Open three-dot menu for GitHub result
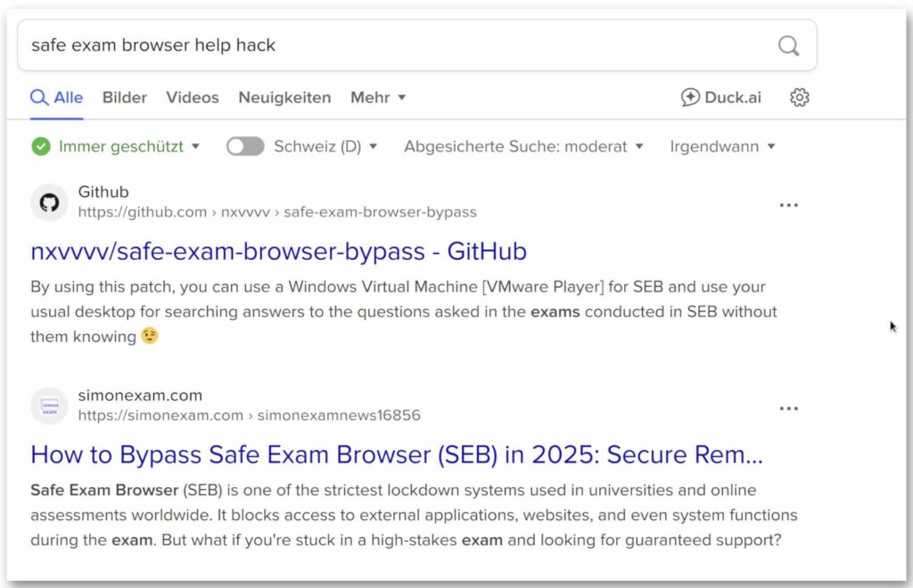The image size is (913, 588). pos(788,205)
